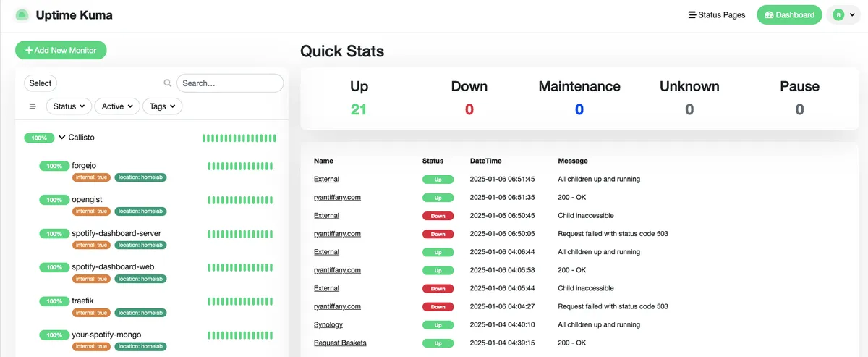Screen dimensions: 868x357
Task: Open ryantiffany.com link dated 06:50:05
Action: [337, 234]
